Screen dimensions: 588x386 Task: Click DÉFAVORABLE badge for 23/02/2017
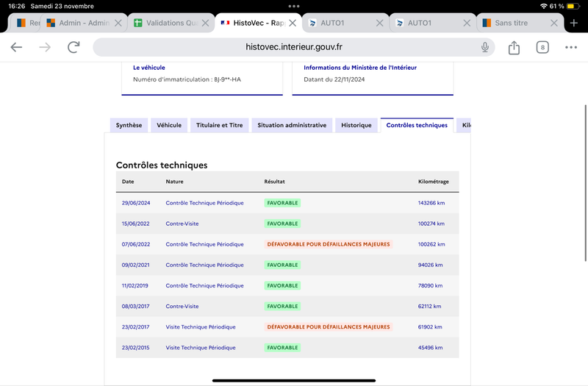pyautogui.click(x=329, y=326)
